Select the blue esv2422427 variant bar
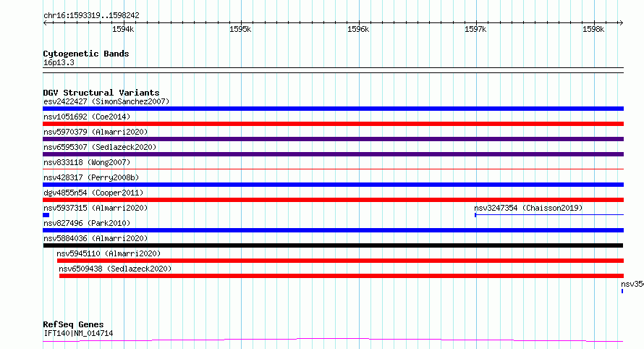 (333, 109)
